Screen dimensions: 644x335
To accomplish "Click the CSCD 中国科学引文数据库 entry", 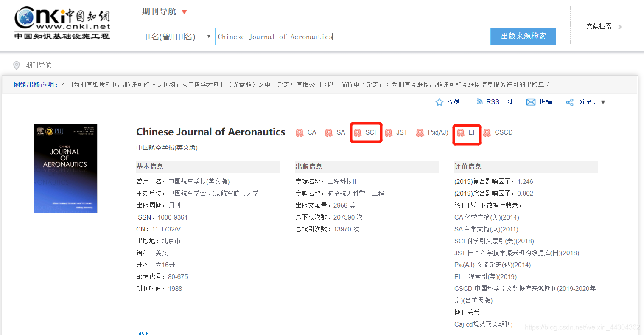I will [525, 294].
